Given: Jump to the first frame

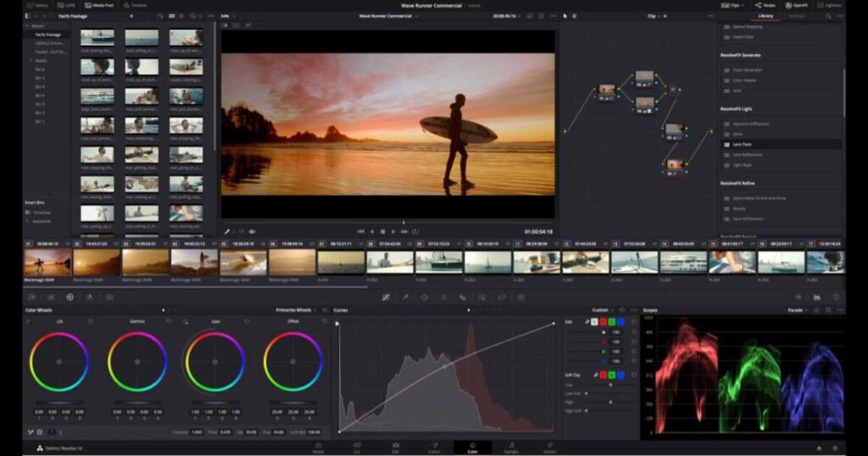Looking at the screenshot, I should [360, 231].
